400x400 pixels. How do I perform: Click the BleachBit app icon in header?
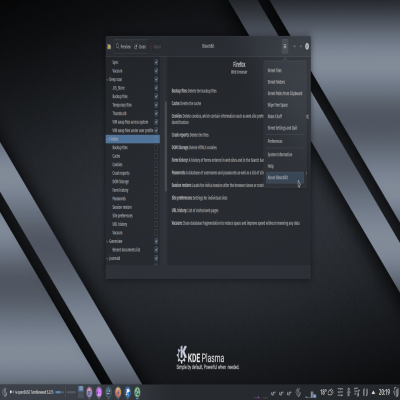pyautogui.click(x=109, y=47)
